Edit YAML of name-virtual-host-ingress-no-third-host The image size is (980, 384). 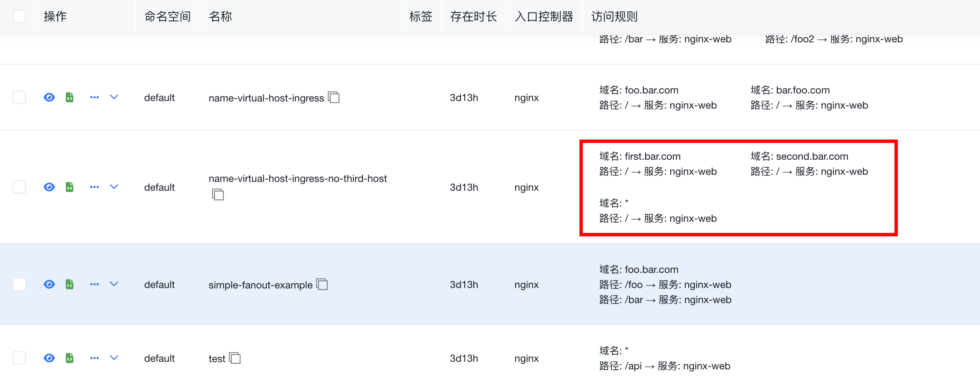click(70, 187)
